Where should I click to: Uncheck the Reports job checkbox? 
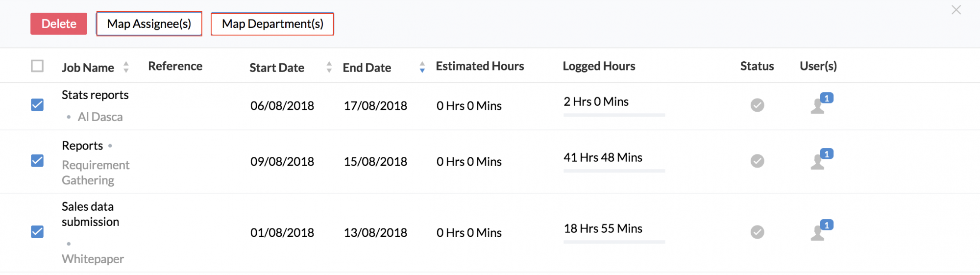(x=37, y=161)
